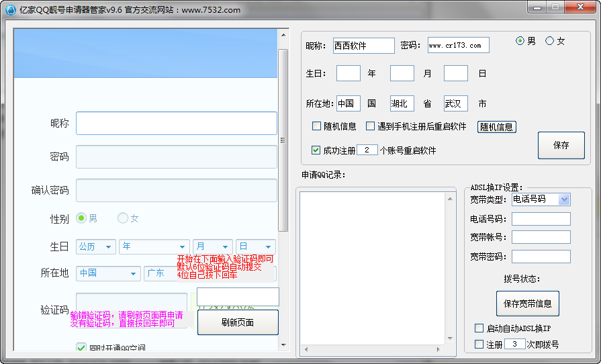601x364 pixels.
Task: Click the birthday 年 input box in the right panel
Action: [x=349, y=73]
